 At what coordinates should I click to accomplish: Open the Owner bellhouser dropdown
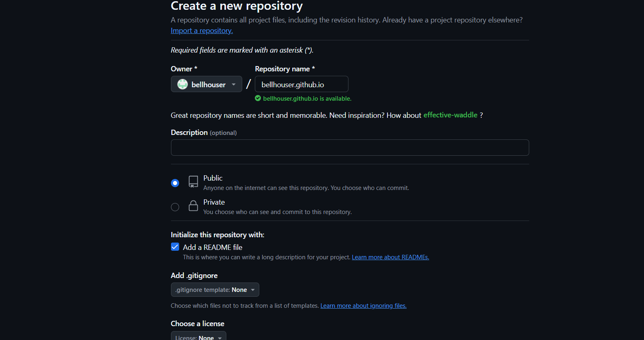point(206,84)
